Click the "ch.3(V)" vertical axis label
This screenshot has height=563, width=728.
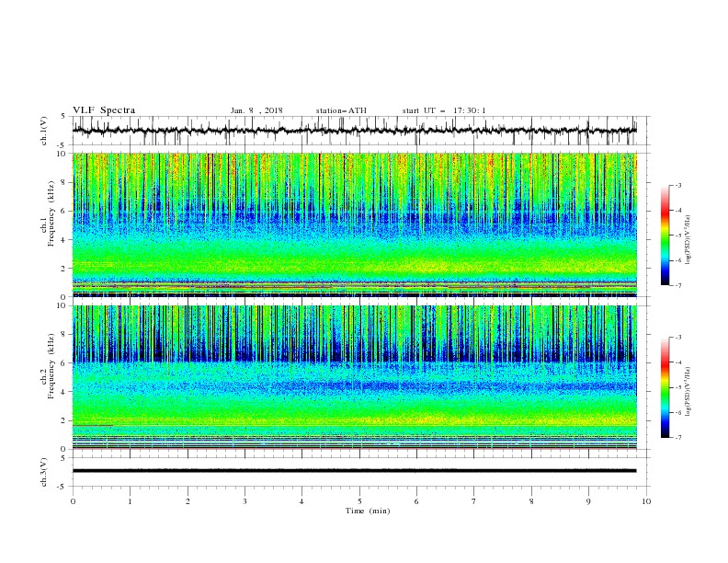coord(44,472)
